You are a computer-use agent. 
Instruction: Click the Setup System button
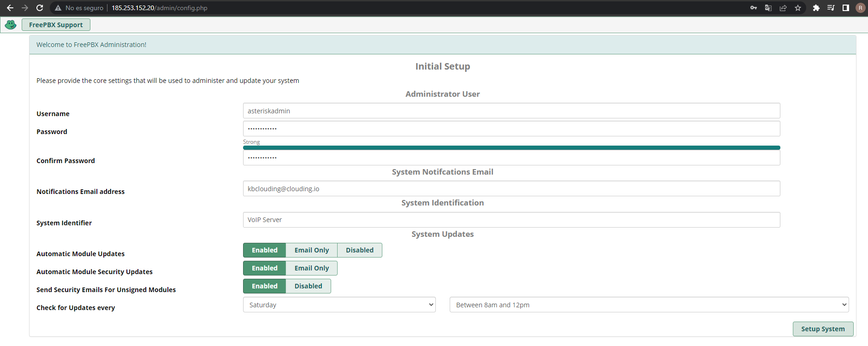[x=823, y=329]
